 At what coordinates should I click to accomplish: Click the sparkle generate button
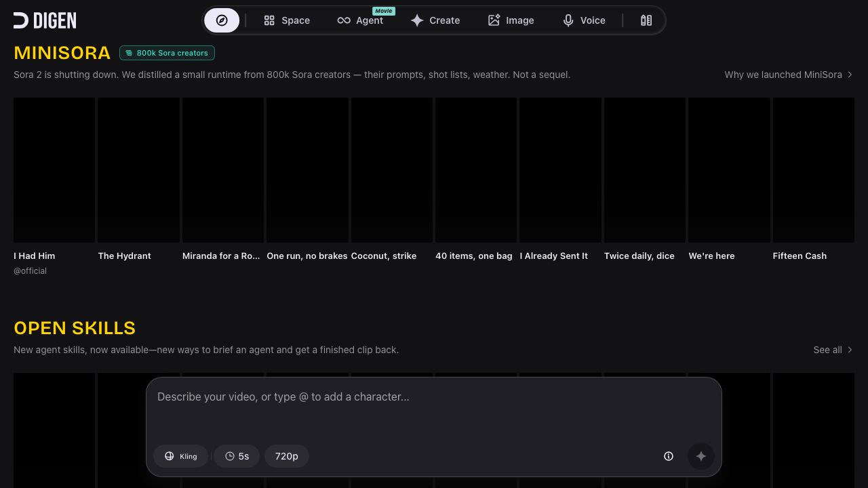pos(701,456)
